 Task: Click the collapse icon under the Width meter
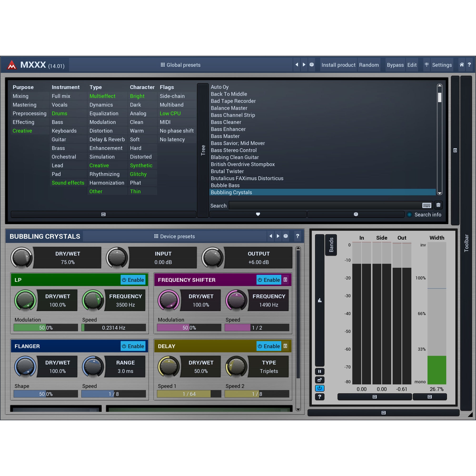430,397
